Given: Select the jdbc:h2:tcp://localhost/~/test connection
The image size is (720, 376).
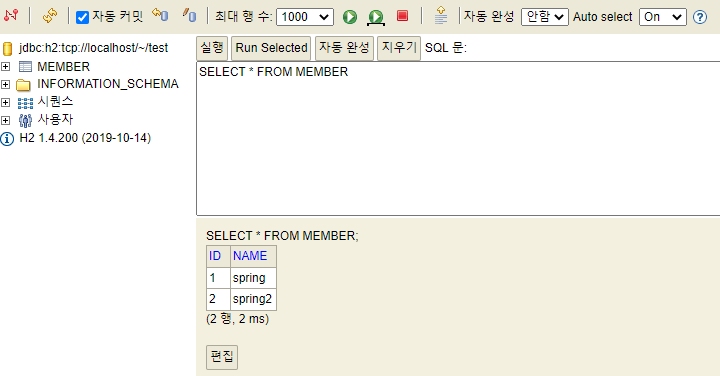Looking at the screenshot, I should coord(93,48).
